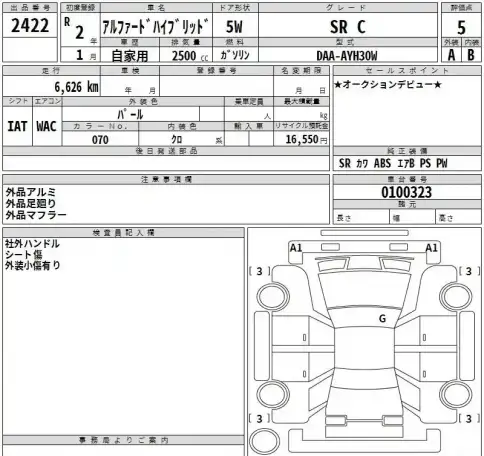Select the displacement value 2500 cc
The image size is (484, 456).
point(190,56)
